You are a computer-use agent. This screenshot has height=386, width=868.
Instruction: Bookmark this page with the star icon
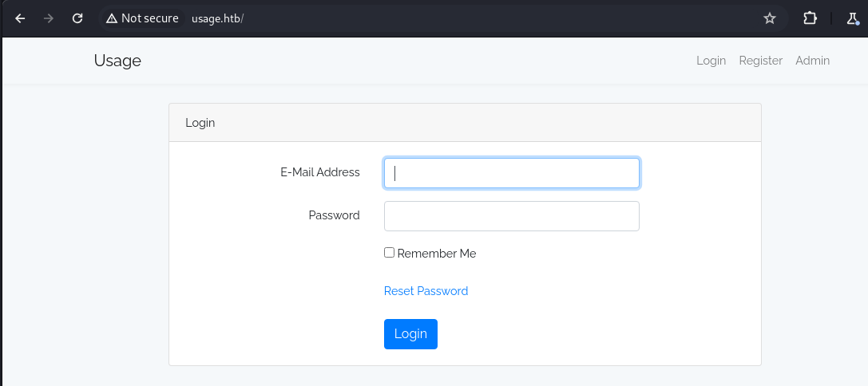coord(770,18)
